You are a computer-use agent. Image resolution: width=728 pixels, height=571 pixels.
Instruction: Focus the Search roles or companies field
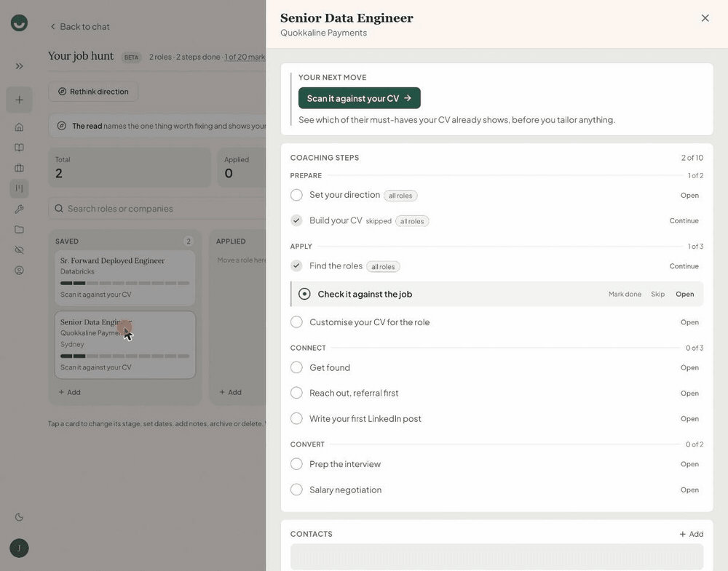(158, 209)
